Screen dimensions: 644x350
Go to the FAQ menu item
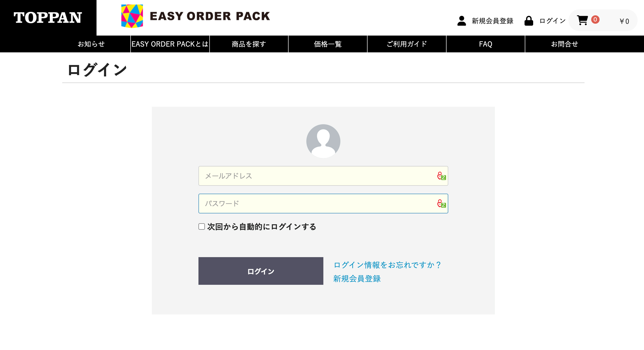[x=486, y=44]
